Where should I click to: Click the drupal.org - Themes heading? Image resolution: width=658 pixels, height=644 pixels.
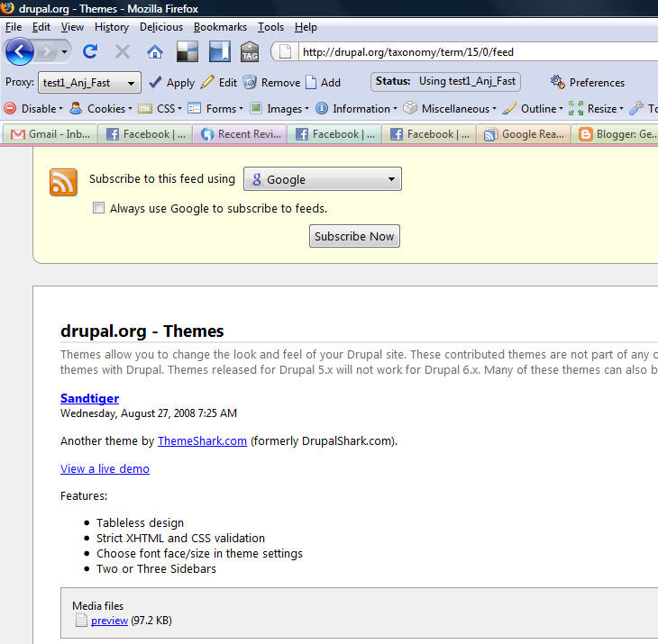142,331
